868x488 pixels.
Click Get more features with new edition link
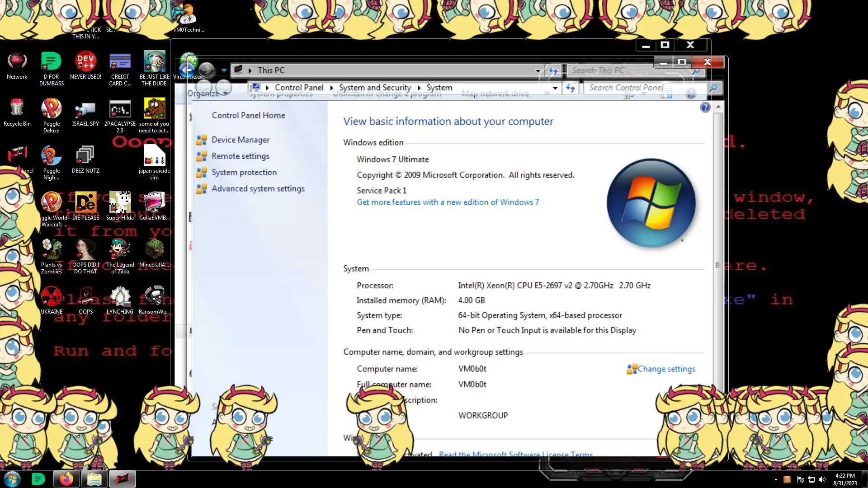[448, 202]
